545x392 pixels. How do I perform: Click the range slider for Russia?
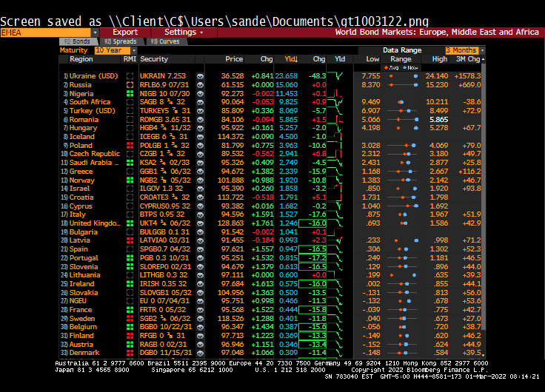tap(400, 85)
